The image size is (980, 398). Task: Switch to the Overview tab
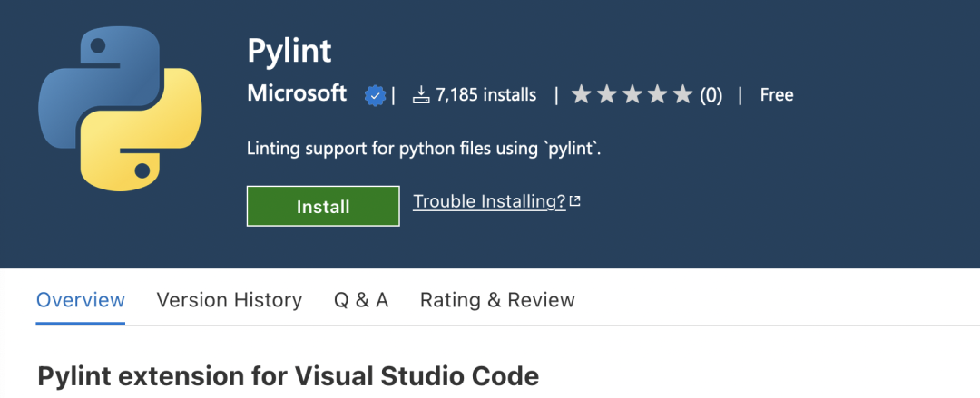(81, 300)
